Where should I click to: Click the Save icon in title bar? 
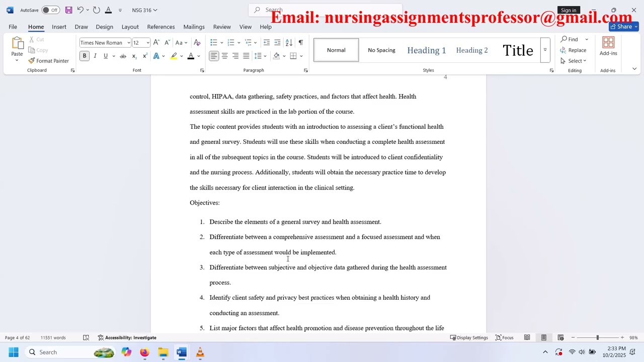point(69,10)
